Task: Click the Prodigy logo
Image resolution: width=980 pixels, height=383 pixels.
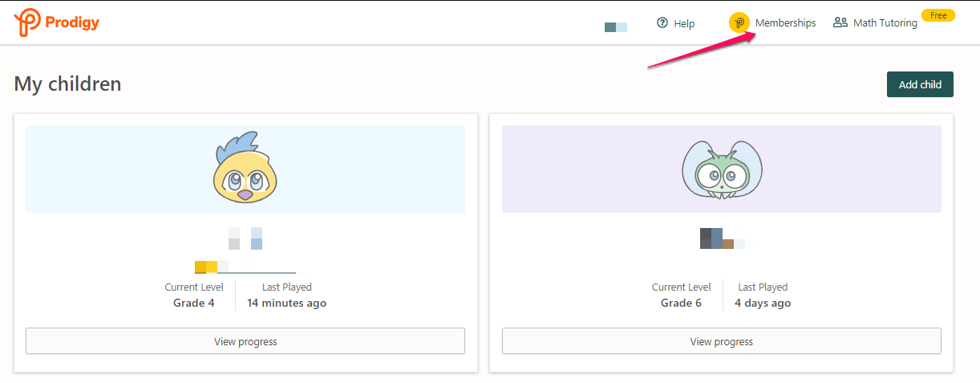Action: coord(56,22)
